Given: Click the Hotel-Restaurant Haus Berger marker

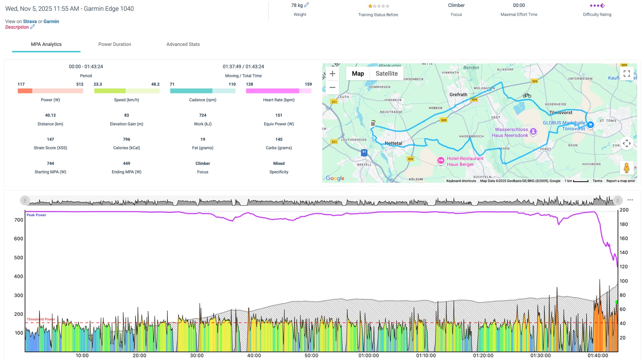Looking at the screenshot, I should click(441, 161).
